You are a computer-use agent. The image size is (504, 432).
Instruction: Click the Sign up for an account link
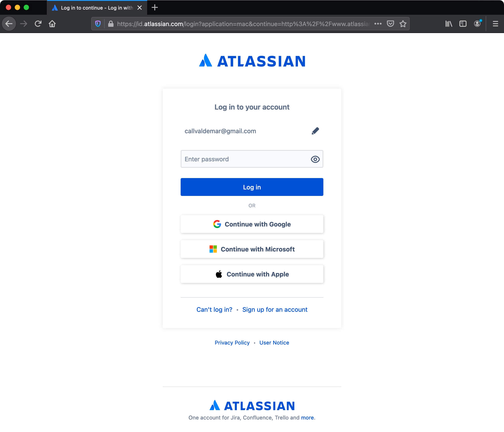click(x=275, y=309)
